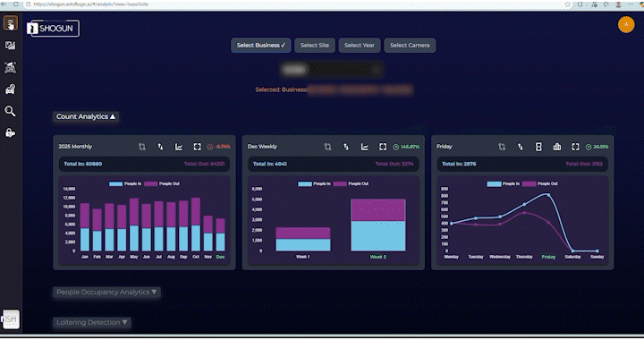This screenshot has width=644, height=340.
Task: Click the green 20.15% change indicator on the Friday card
Action: click(597, 147)
